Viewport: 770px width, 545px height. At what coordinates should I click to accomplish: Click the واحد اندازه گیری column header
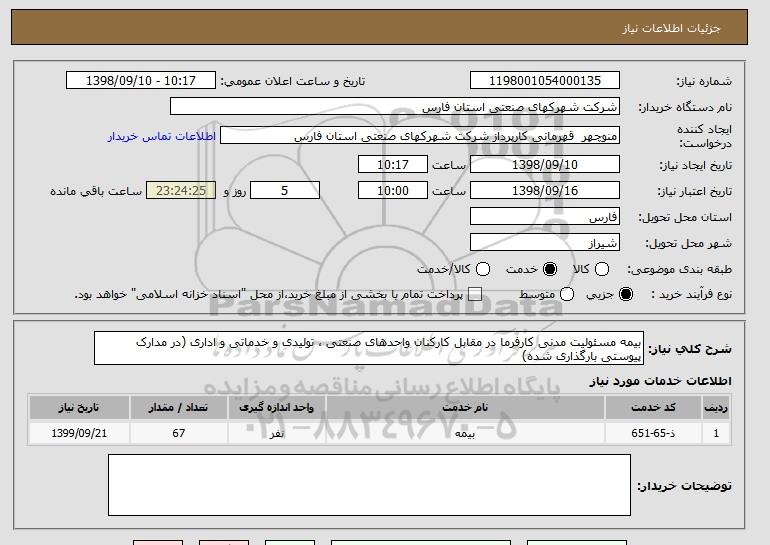(276, 408)
